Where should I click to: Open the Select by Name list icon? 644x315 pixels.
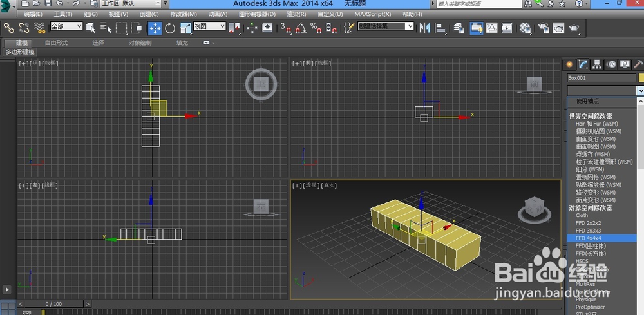106,28
